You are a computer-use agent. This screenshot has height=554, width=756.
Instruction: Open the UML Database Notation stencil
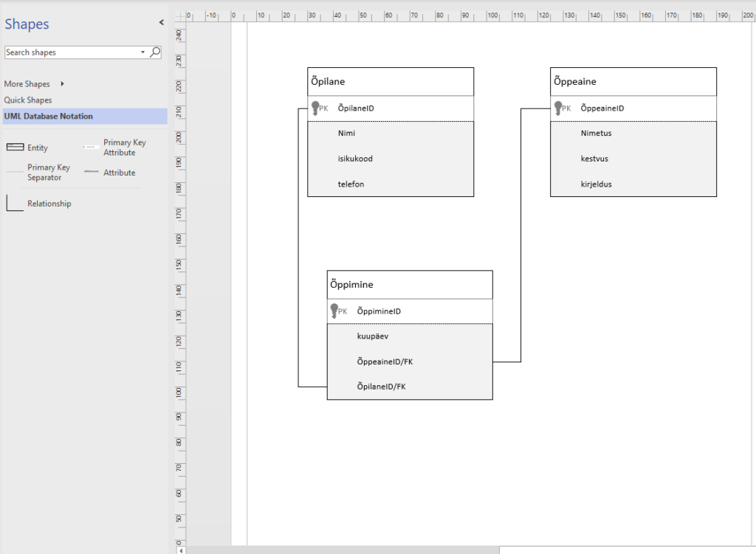tap(49, 116)
